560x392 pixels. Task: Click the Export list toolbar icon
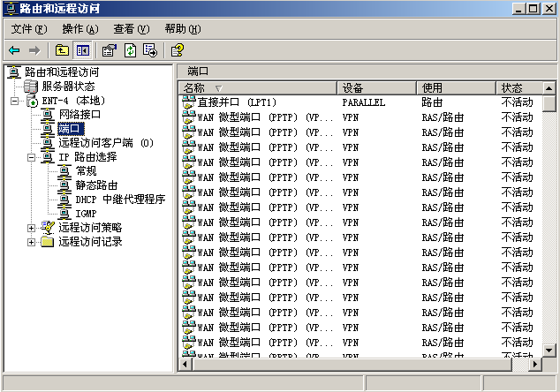tap(150, 50)
